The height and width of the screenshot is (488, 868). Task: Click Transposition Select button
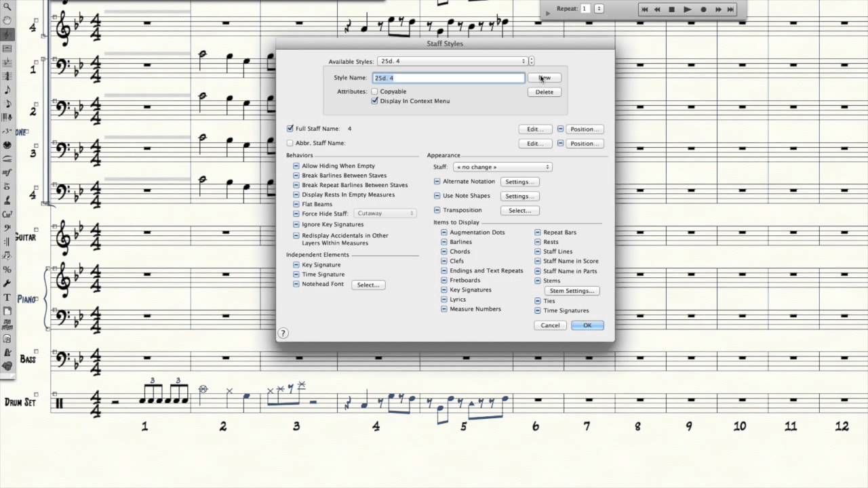tap(520, 210)
